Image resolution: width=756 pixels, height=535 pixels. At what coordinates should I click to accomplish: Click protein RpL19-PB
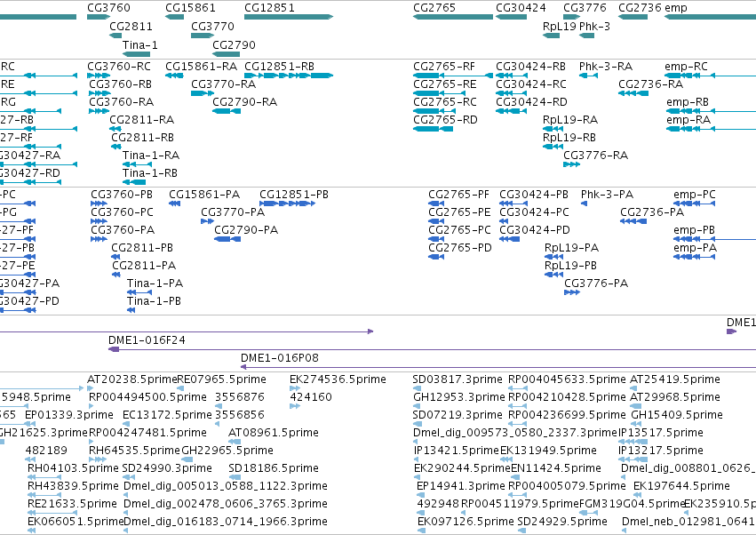[570, 266]
